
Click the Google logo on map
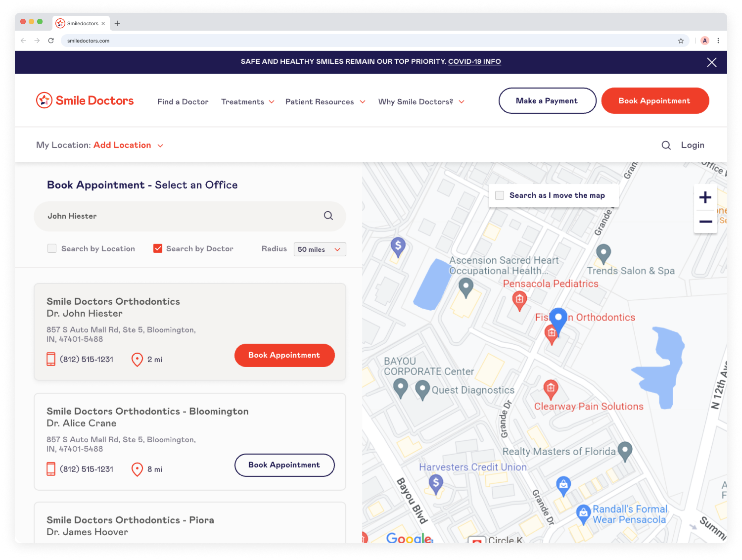tap(410, 538)
